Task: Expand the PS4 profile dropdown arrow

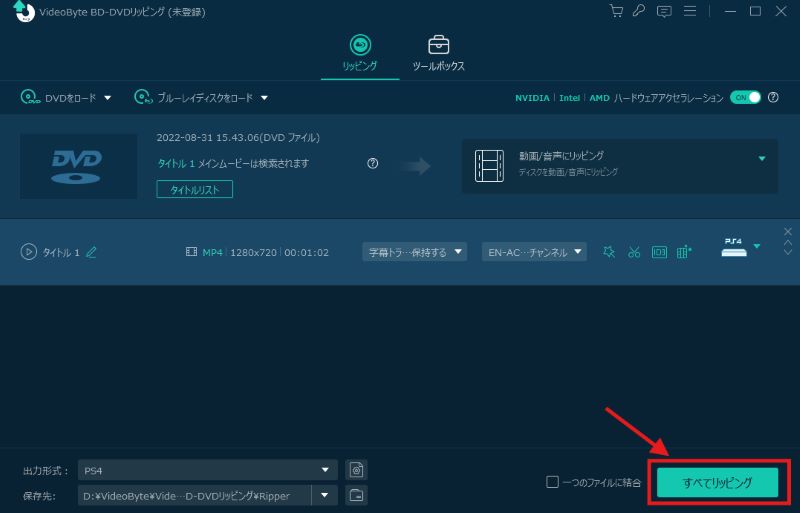Action: click(757, 246)
